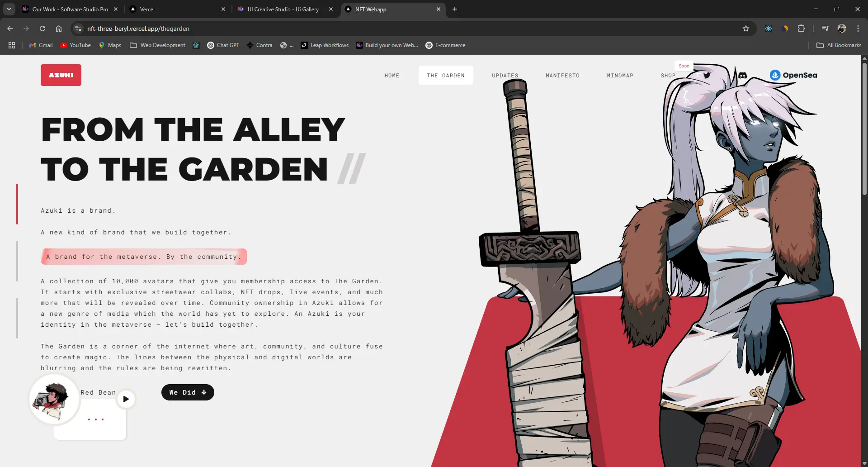Screen dimensions: 868x467
Task: Expand the All Bookmarks folder
Action: (x=839, y=45)
